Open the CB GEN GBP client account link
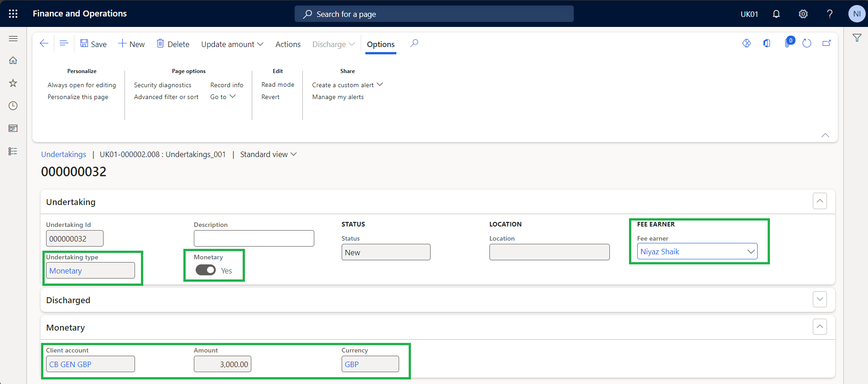The width and height of the screenshot is (868, 384). [70, 364]
